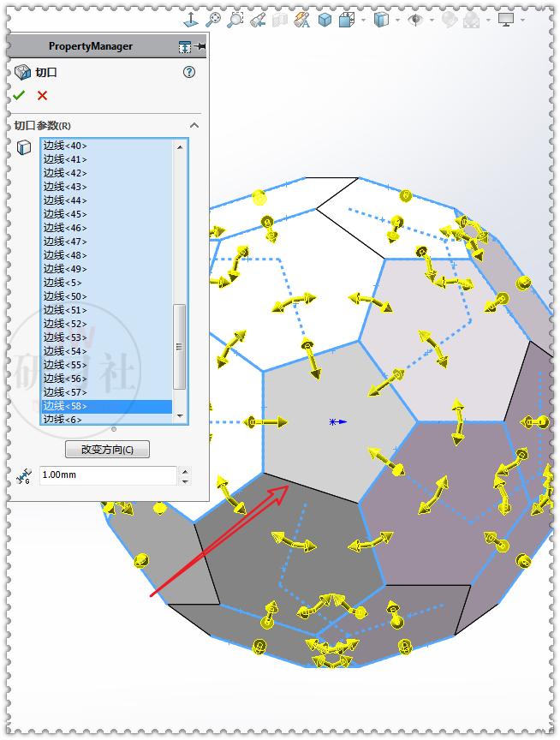Click the 改变方向(C) button
560x740 pixels.
point(107,450)
